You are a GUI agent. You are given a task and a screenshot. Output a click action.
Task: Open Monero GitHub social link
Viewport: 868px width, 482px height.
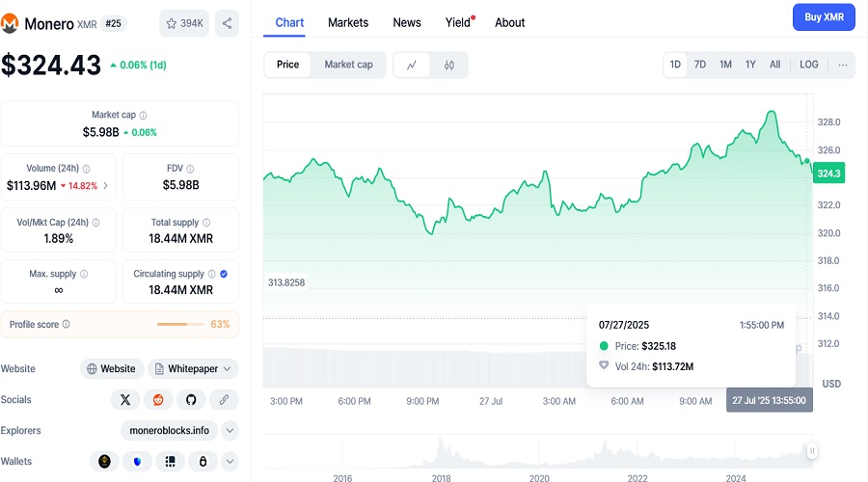pos(191,399)
